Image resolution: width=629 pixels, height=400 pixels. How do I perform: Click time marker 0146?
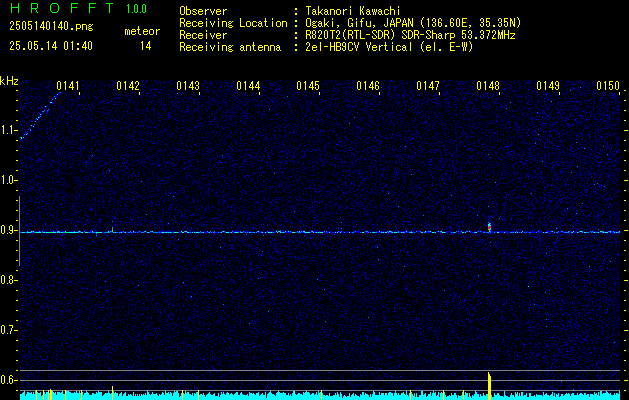[x=368, y=86]
